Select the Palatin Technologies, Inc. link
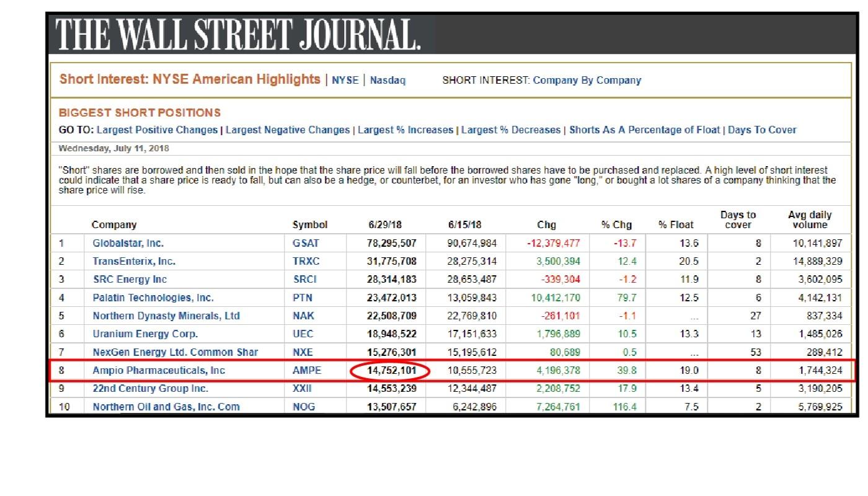Image resolution: width=868 pixels, height=496 pixels. (153, 298)
